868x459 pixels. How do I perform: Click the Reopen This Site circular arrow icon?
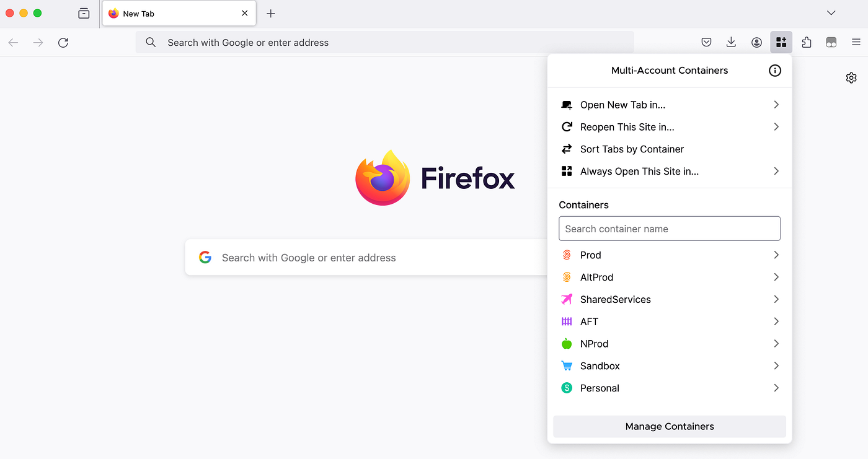[x=567, y=127]
